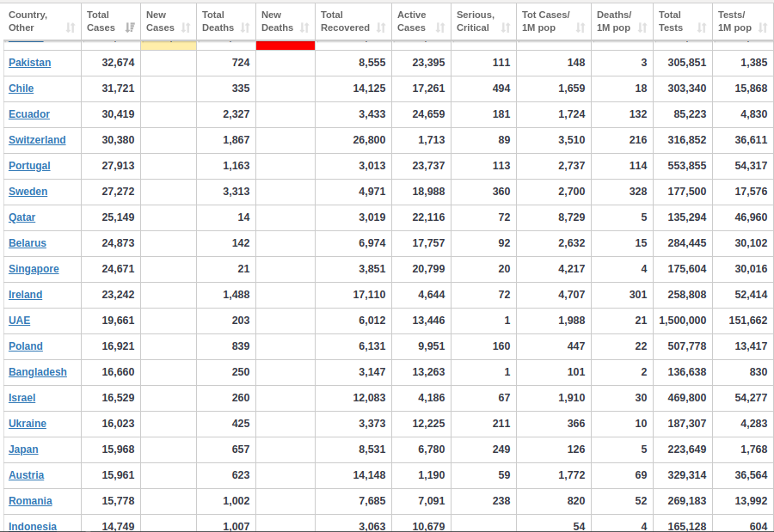The width and height of the screenshot is (774, 532).
Task: Open the Chile country link
Action: pos(21,89)
